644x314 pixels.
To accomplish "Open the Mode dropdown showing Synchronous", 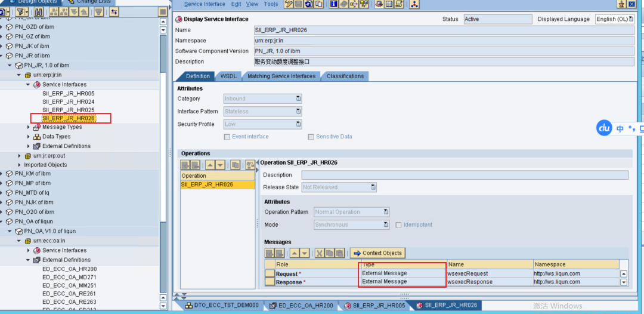I will pos(386,225).
